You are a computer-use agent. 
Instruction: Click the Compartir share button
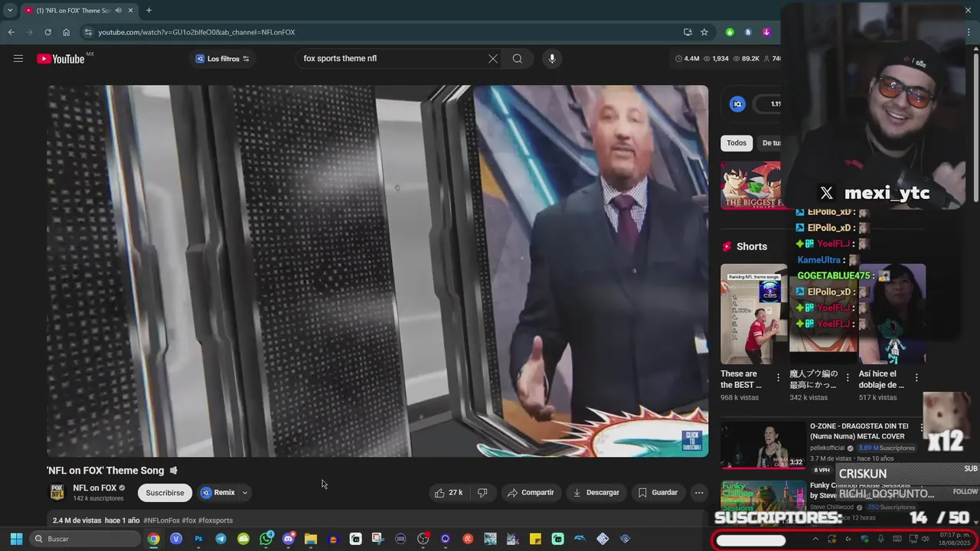click(531, 493)
